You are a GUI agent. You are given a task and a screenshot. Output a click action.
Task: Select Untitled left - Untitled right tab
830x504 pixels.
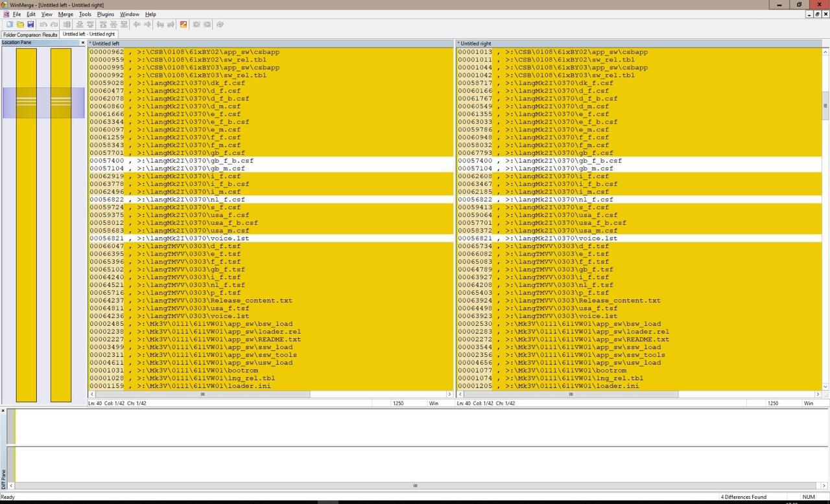[x=89, y=34]
